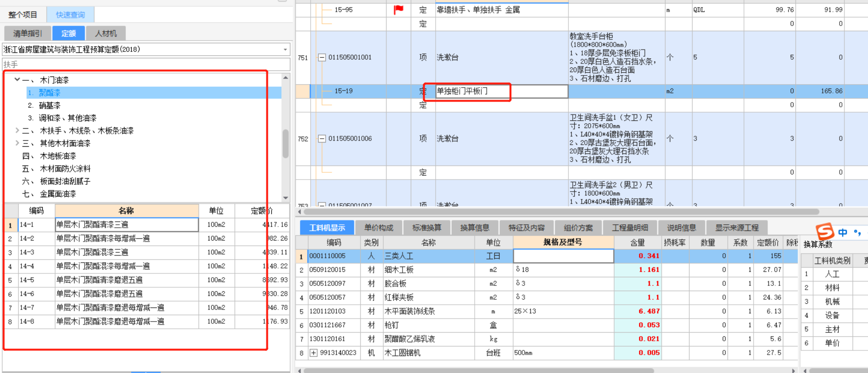Click the Sogou input method S icon
The image size is (868, 373).
[x=825, y=231]
